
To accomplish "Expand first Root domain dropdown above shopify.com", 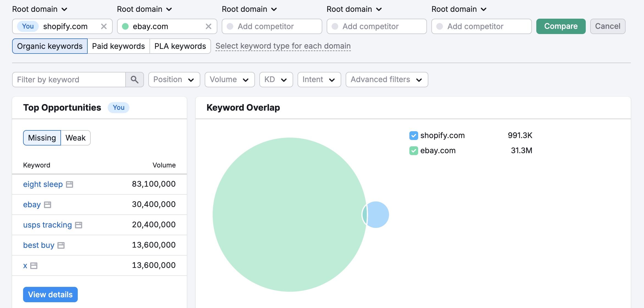I will tap(40, 9).
